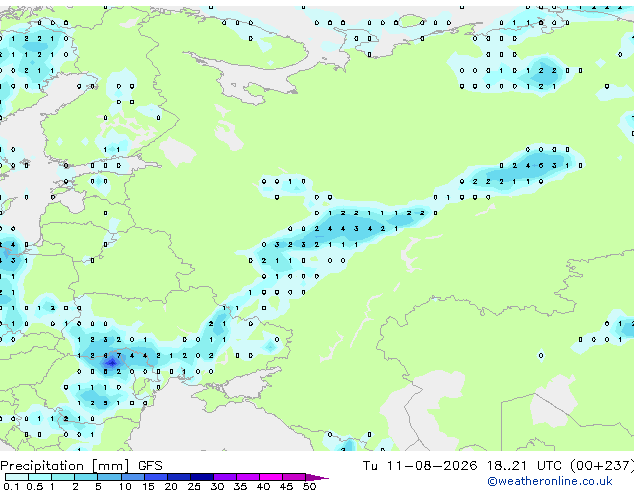Image resolution: width=634 pixels, height=490 pixels.
Task: Click the '0.5' legend scale label
Action: click(34, 486)
